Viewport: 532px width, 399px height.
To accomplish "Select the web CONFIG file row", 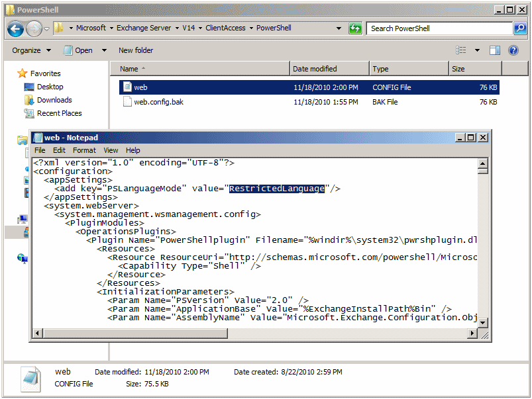I will coord(309,87).
